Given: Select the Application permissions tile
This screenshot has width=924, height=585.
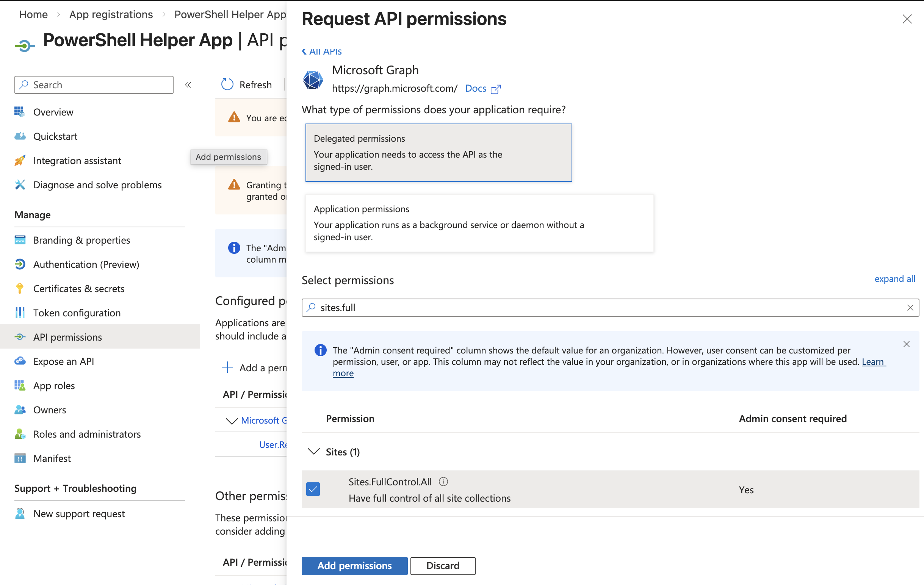Looking at the screenshot, I should tap(478, 223).
